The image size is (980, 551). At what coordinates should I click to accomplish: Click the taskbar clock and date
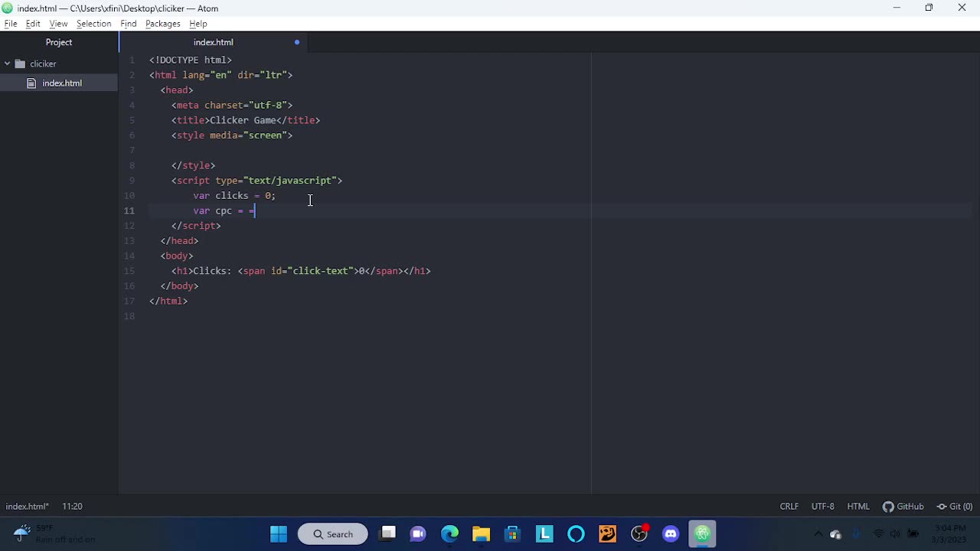(949, 534)
